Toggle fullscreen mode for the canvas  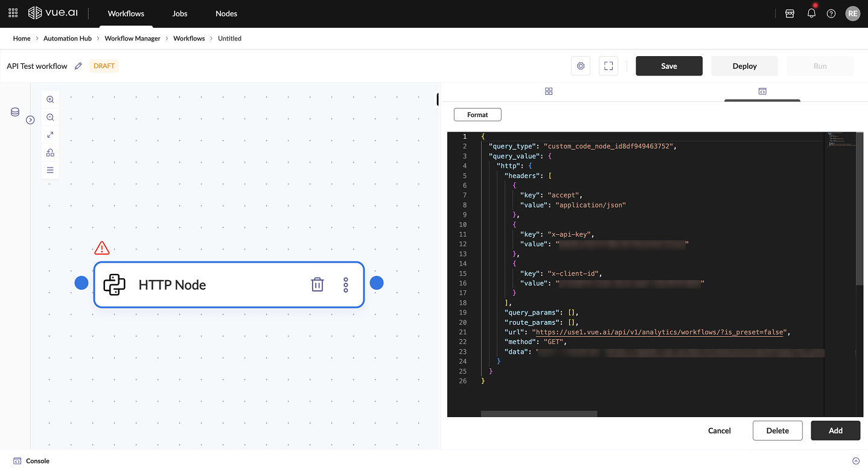[608, 66]
